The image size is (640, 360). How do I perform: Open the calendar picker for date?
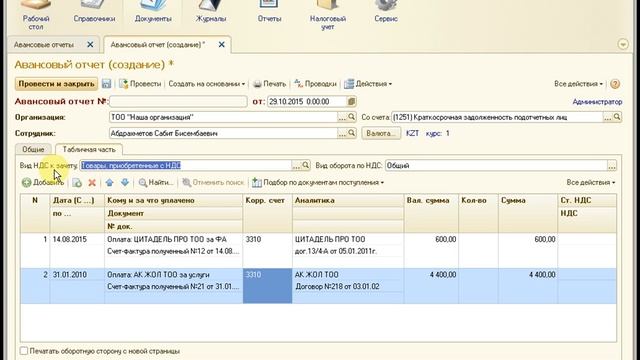click(351, 101)
